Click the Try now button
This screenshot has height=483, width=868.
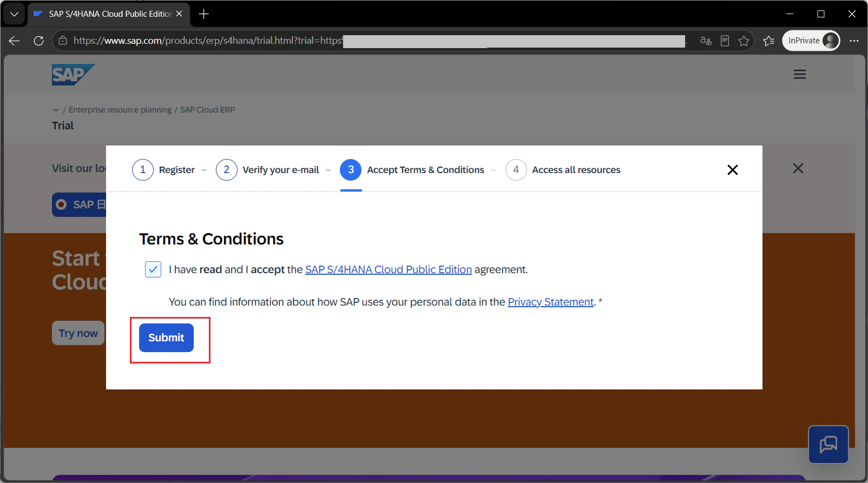point(78,333)
